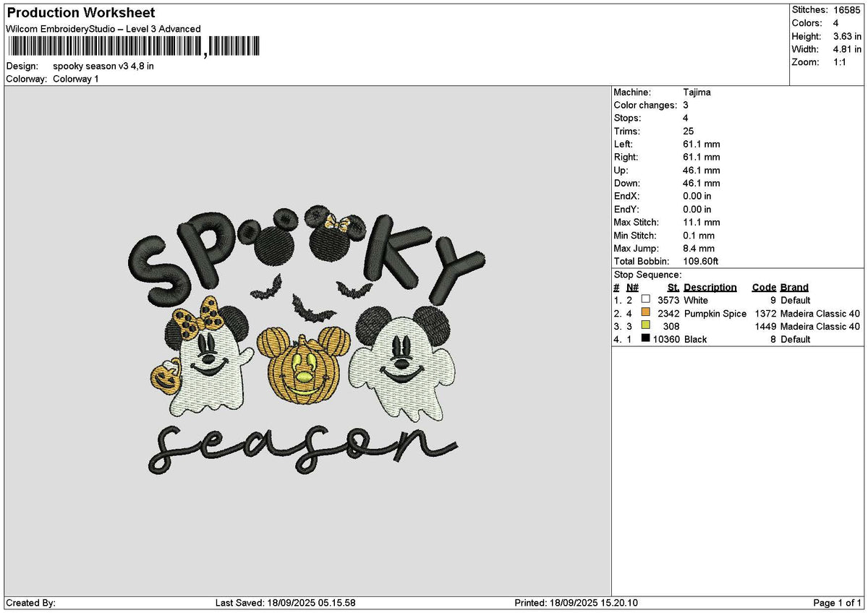The width and height of the screenshot is (868, 613).
Task: Click the 'Description' column header
Action: click(710, 288)
